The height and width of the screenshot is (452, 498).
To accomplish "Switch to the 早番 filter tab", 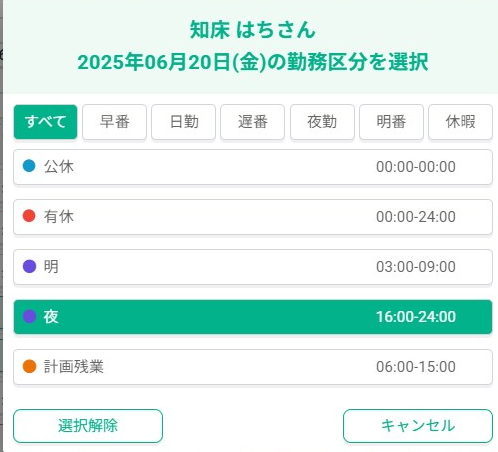I will coord(114,122).
